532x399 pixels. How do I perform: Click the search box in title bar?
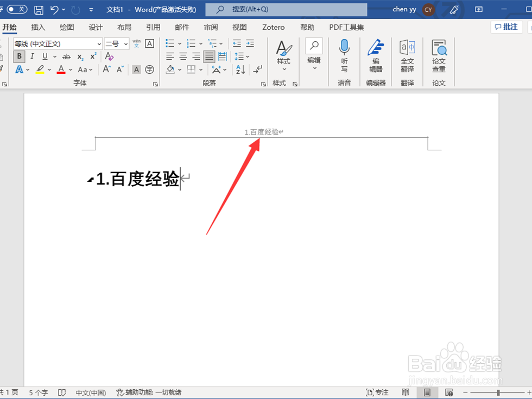point(287,10)
